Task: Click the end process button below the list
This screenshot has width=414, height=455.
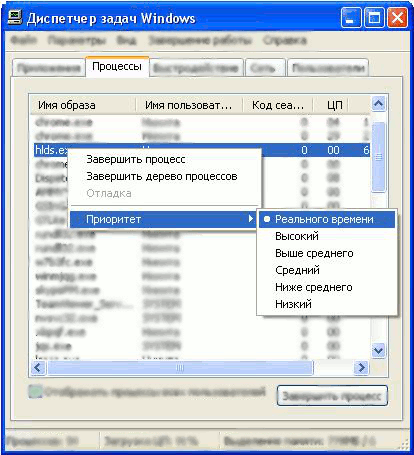Action: click(332, 396)
